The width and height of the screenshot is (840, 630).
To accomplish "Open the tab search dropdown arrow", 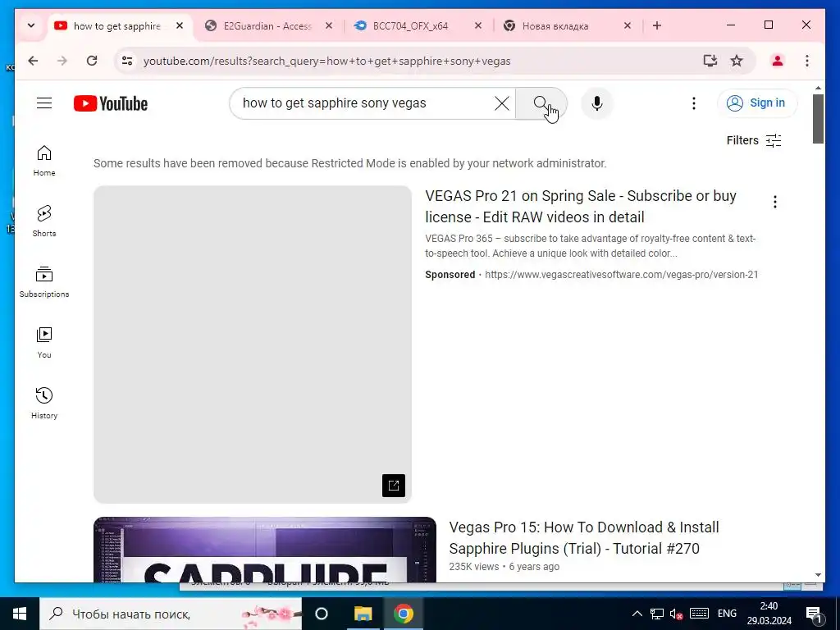I will click(31, 25).
